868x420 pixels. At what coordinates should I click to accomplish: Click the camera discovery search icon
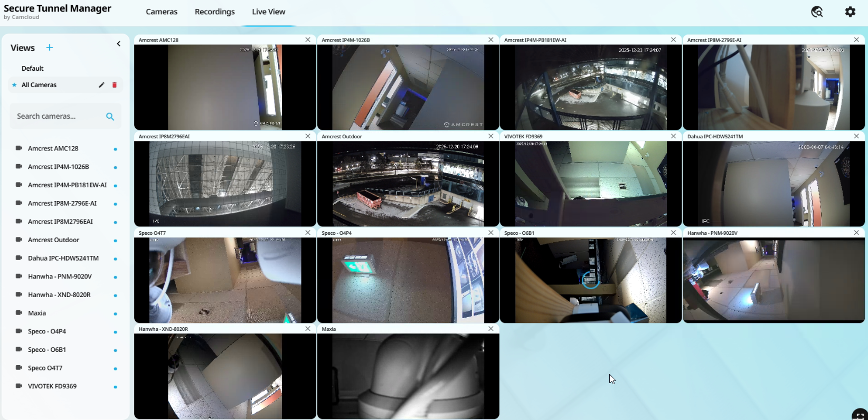[817, 12]
